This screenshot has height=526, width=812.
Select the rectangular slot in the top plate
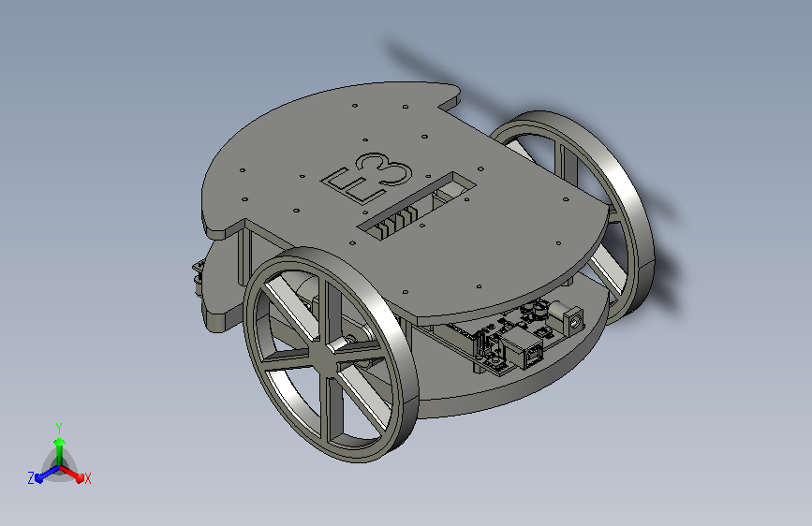(x=418, y=206)
